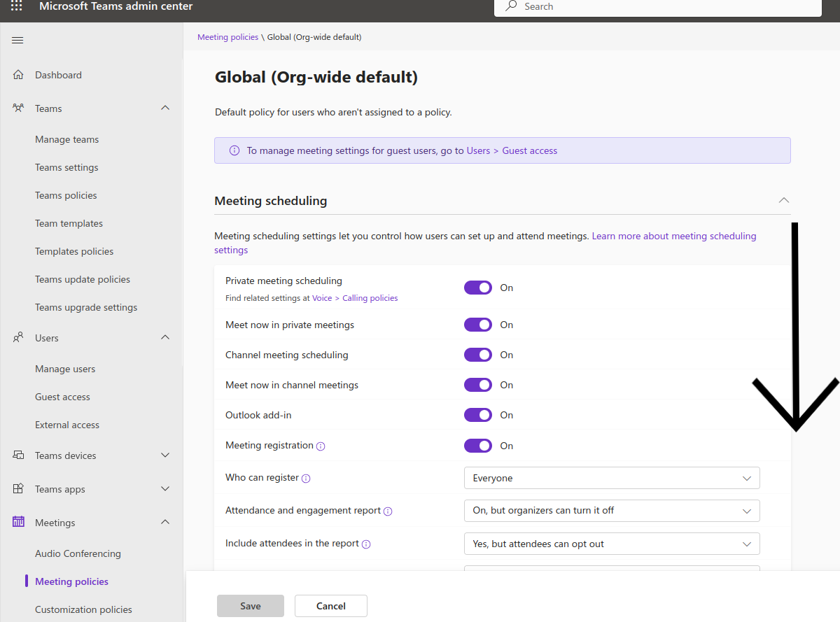This screenshot has height=622, width=840.
Task: Follow Voice > Calling policies link
Action: point(355,298)
